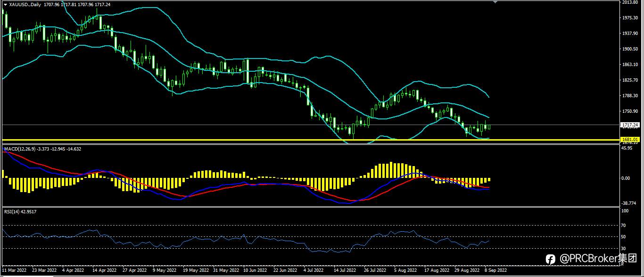Click the MACD zero level 0.00 label

pos(627,178)
